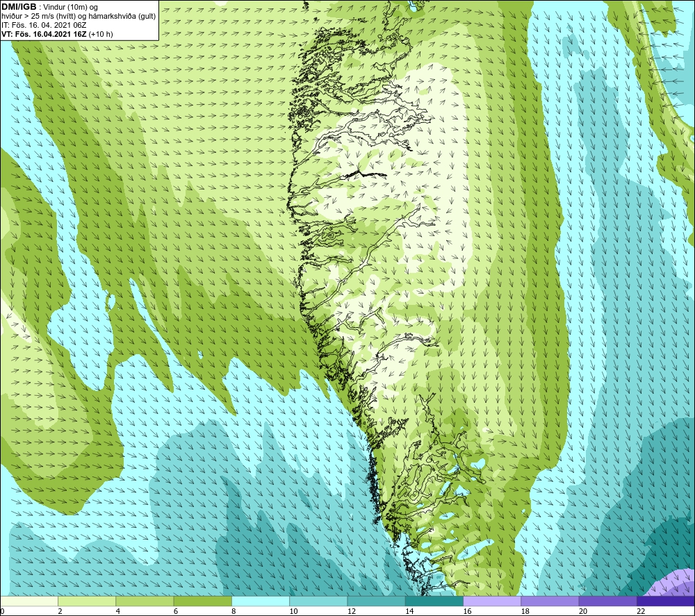Click the 2–4 m/s light green legend swatch

click(87, 601)
